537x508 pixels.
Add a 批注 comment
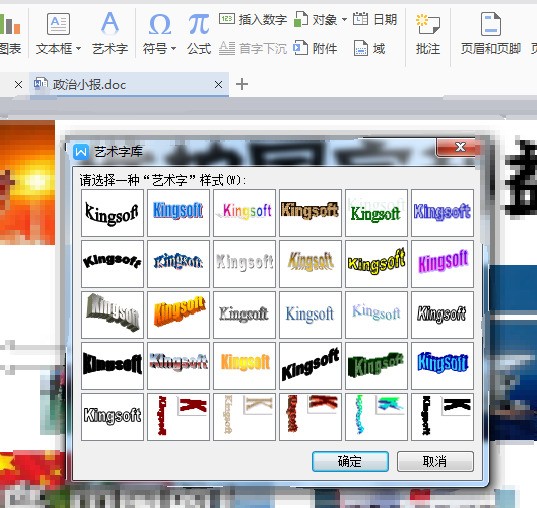(x=428, y=33)
